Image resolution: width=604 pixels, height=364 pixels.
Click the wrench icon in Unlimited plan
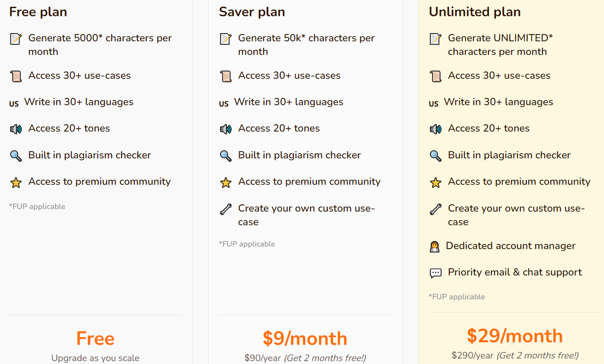(435, 209)
